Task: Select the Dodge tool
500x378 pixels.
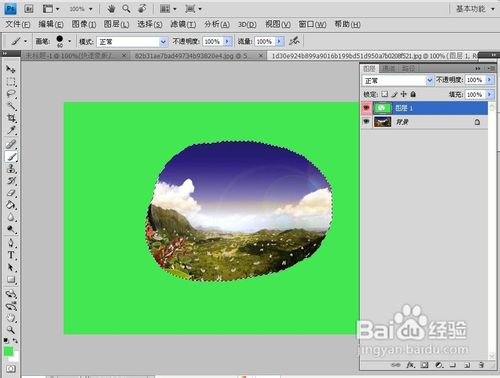Action: tap(11, 229)
